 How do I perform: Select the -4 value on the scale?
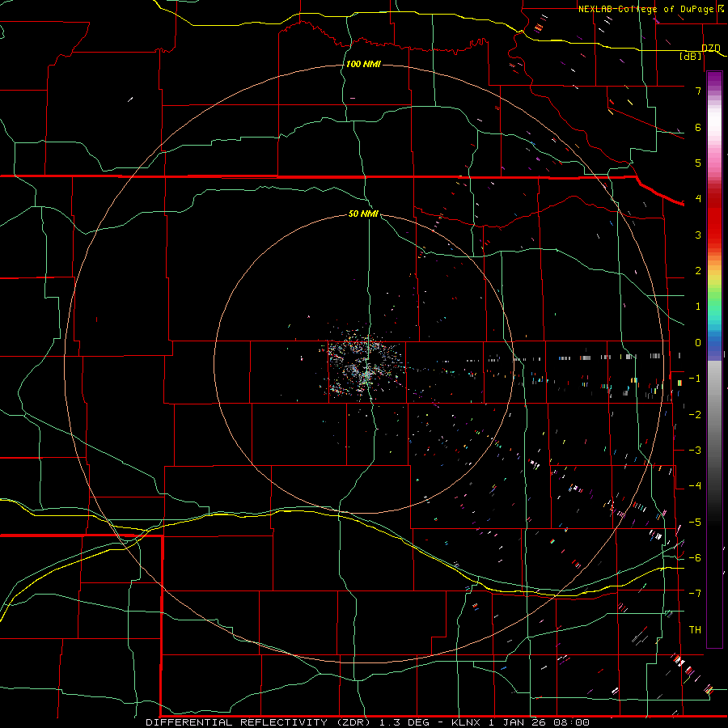tap(695, 486)
